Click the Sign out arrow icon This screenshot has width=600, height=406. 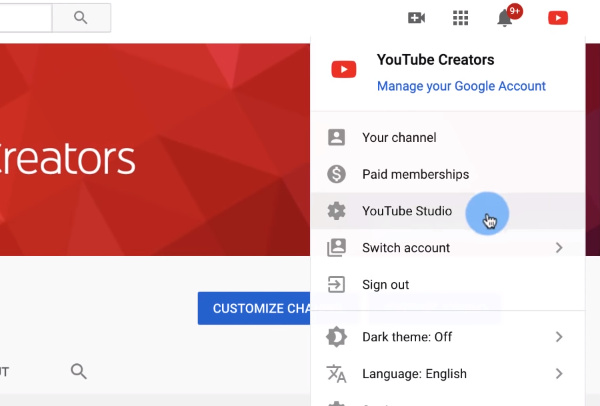point(336,284)
